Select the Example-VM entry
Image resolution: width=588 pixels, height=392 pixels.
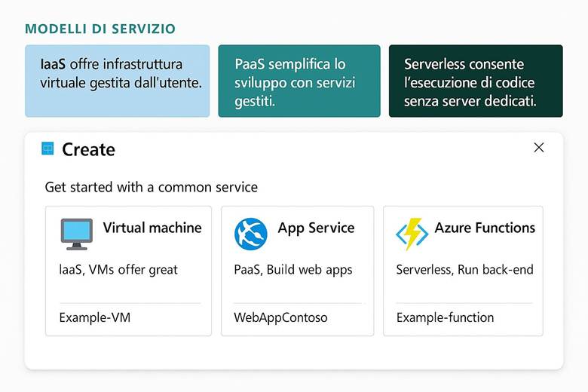pyautogui.click(x=95, y=317)
